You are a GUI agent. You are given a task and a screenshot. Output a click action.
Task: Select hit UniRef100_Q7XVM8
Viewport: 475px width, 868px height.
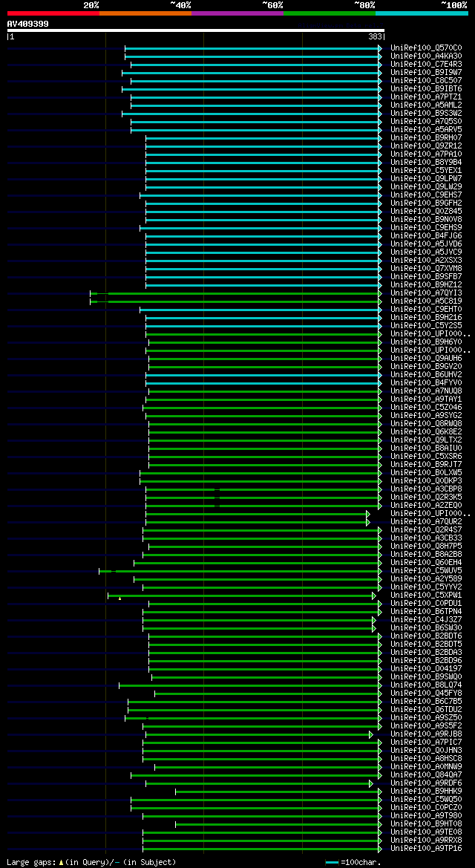[426, 268]
